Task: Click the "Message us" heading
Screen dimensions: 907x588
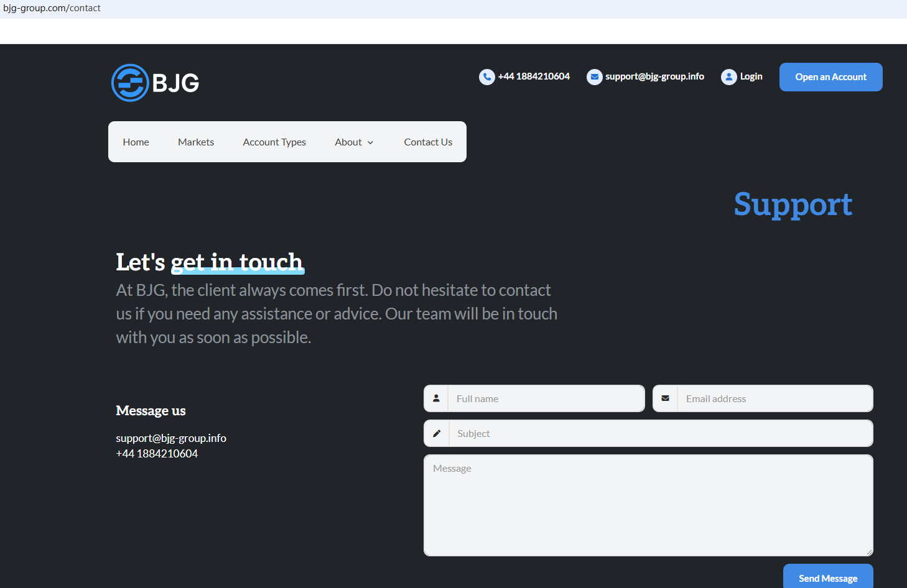Action: 151,411
